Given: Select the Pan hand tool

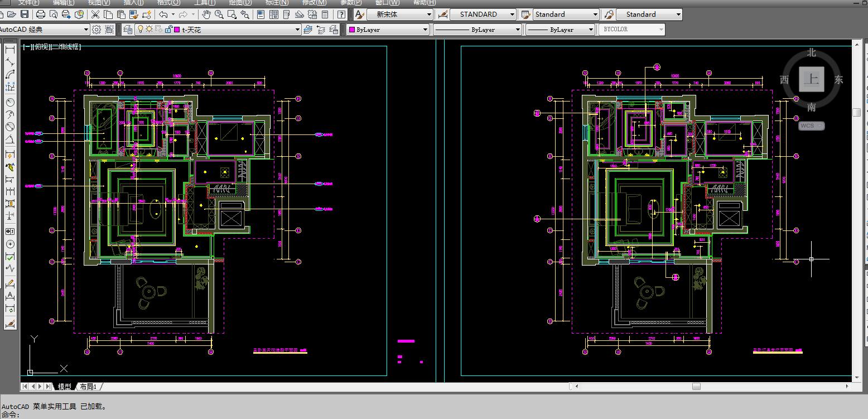Looking at the screenshot, I should [x=206, y=15].
